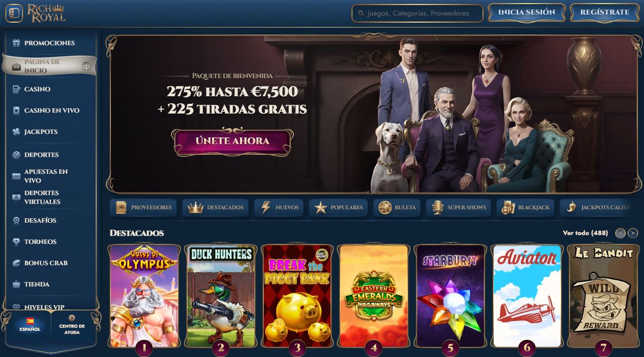Show next Destacados games with right arrow
The image size is (644, 357).
[633, 233]
